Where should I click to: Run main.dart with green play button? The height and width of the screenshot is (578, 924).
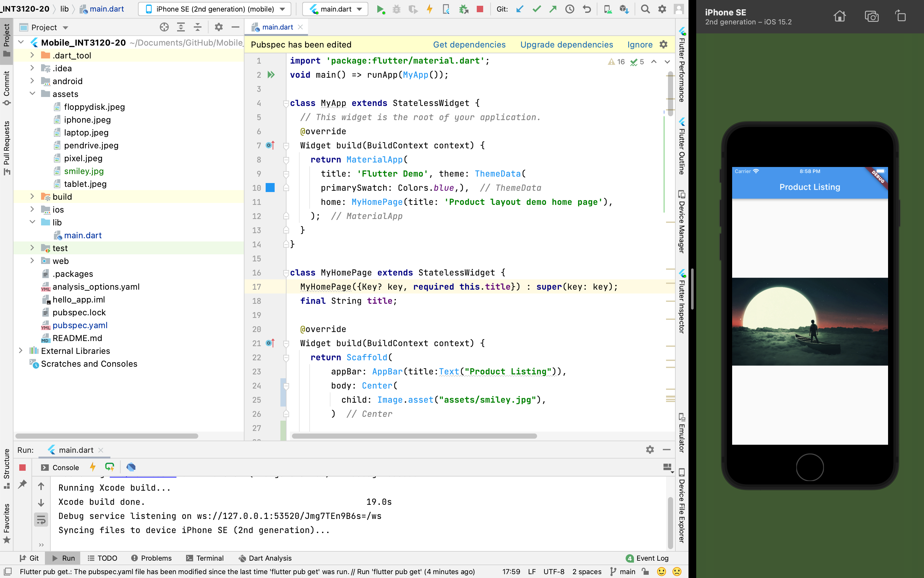pyautogui.click(x=380, y=9)
